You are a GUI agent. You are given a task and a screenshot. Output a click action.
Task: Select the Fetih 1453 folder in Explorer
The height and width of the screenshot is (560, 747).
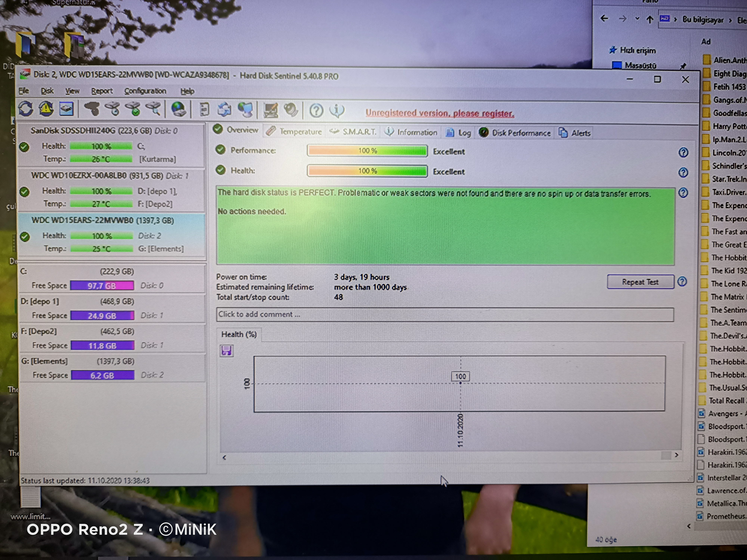(725, 87)
